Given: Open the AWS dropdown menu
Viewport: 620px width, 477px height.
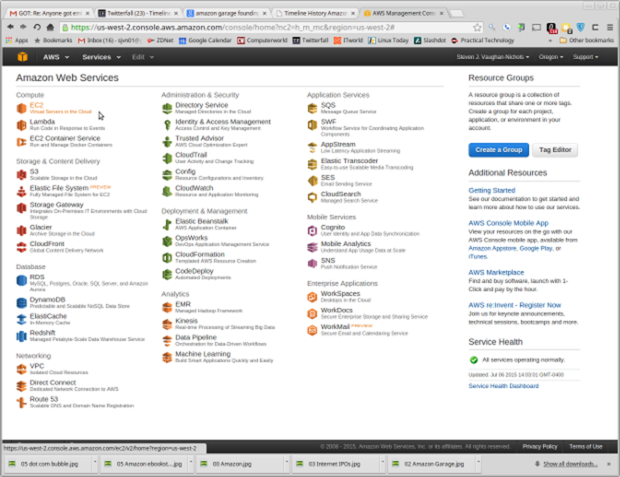Looking at the screenshot, I should [56, 57].
